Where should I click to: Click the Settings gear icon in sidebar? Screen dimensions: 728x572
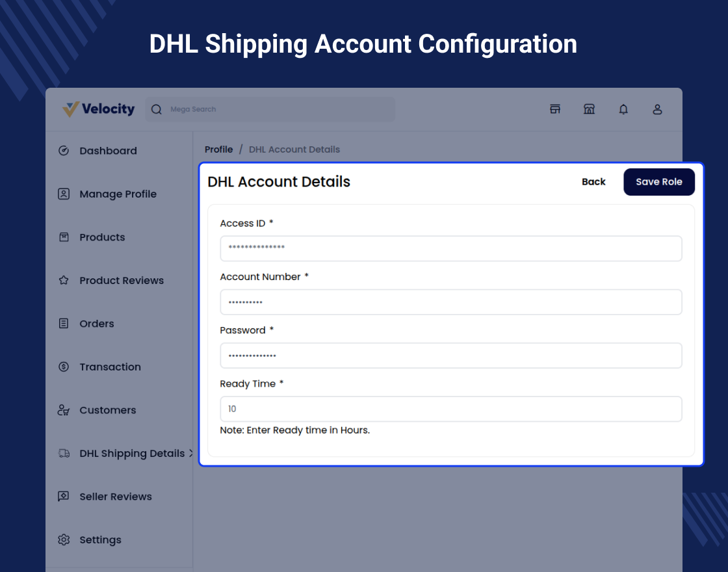(64, 539)
